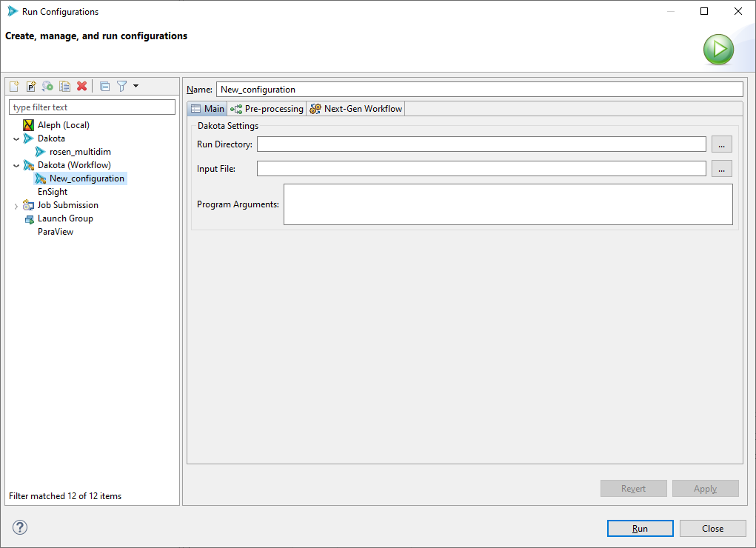Run the New_configuration

[x=639, y=528]
